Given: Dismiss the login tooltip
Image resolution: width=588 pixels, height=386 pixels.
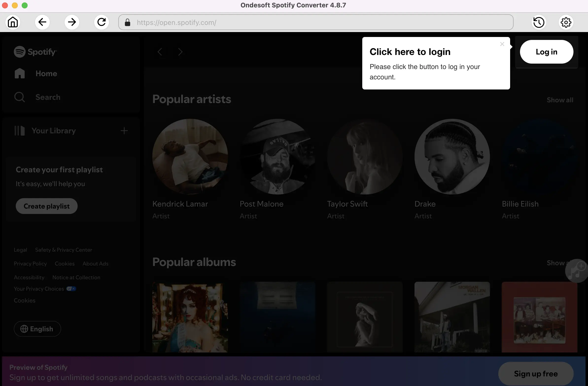Looking at the screenshot, I should pos(502,44).
